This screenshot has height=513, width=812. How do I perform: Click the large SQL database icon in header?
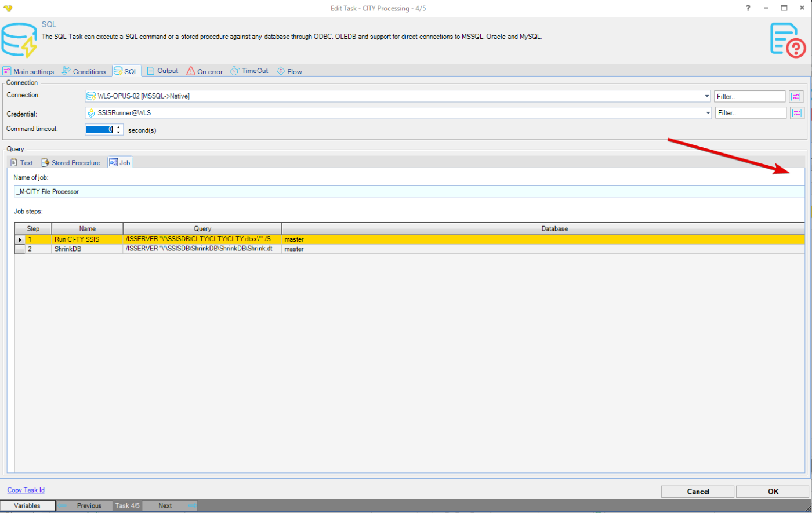pyautogui.click(x=19, y=40)
